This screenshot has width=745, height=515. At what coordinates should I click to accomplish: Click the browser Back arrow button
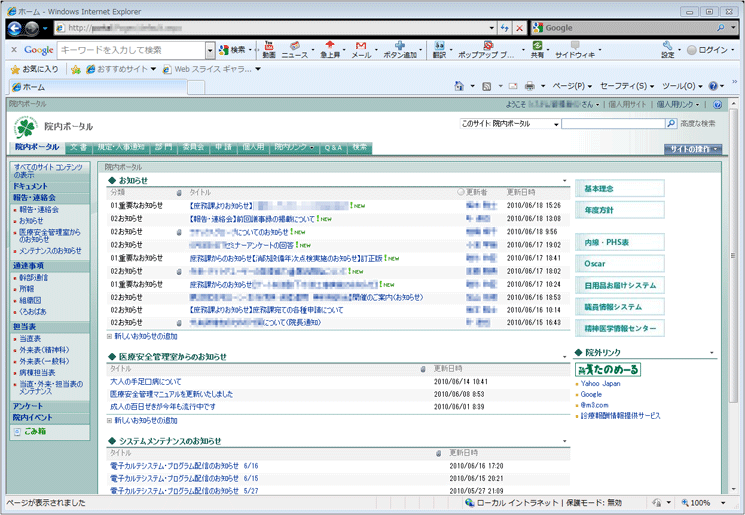15,28
